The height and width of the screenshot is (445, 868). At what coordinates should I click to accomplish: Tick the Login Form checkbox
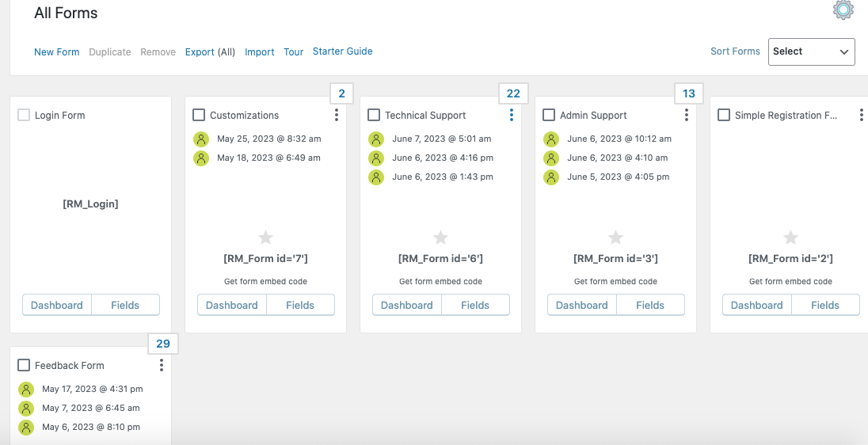coord(24,116)
